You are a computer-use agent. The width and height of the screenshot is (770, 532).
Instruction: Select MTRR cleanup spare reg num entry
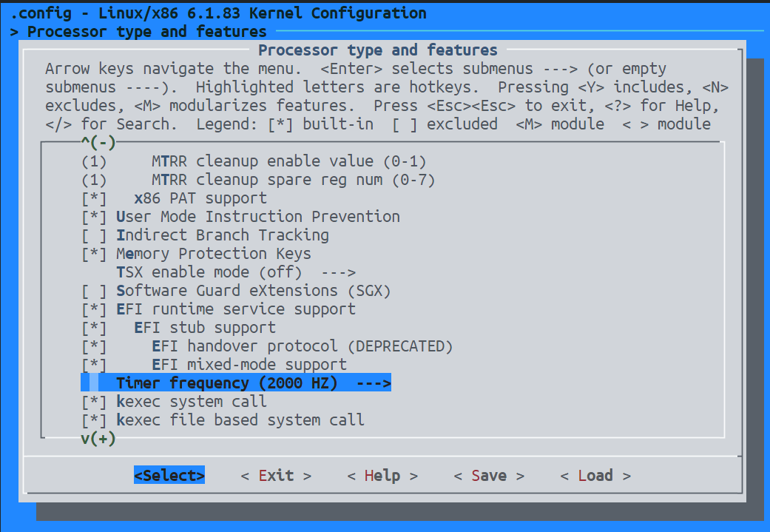click(292, 180)
